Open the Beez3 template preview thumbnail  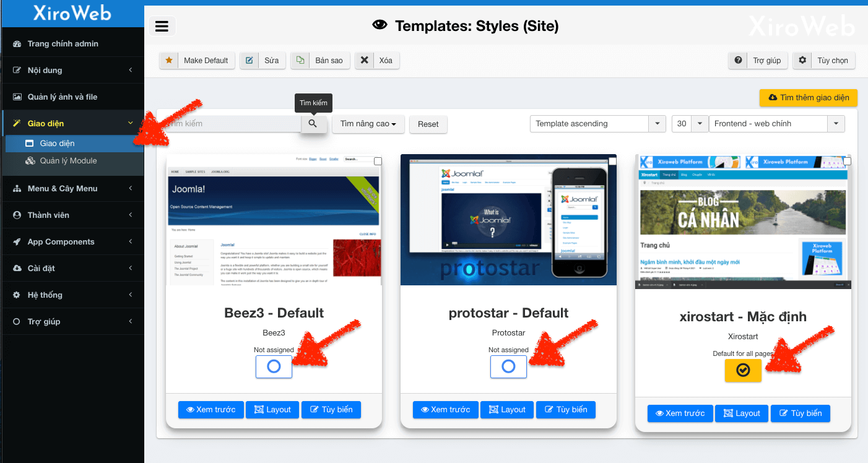[274, 220]
